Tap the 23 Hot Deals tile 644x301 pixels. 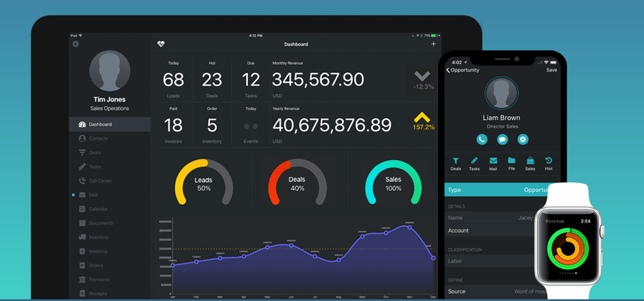pos(212,80)
